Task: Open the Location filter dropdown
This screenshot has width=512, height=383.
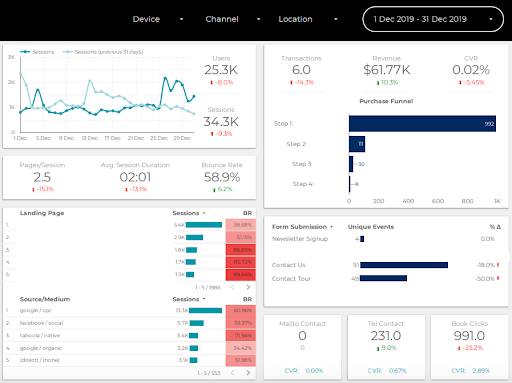Action: (x=308, y=19)
